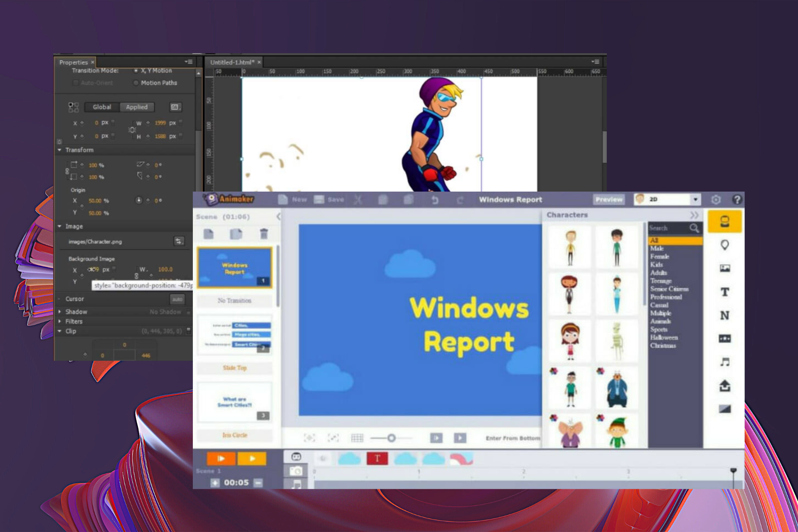This screenshot has width=798, height=532.
Task: Open the Number N icon in Animaker sidebar
Action: pos(724,315)
